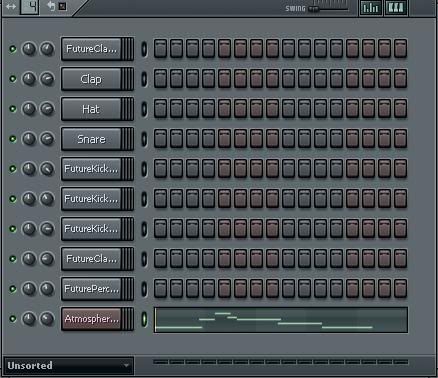Screen dimensions: 438x378
Task: Open the graph editor icon
Action: [x=370, y=7]
